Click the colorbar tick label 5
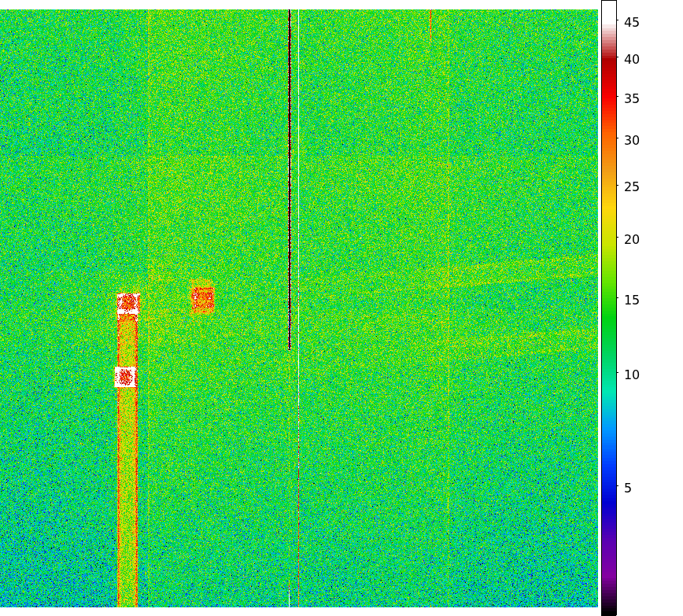 coord(628,489)
